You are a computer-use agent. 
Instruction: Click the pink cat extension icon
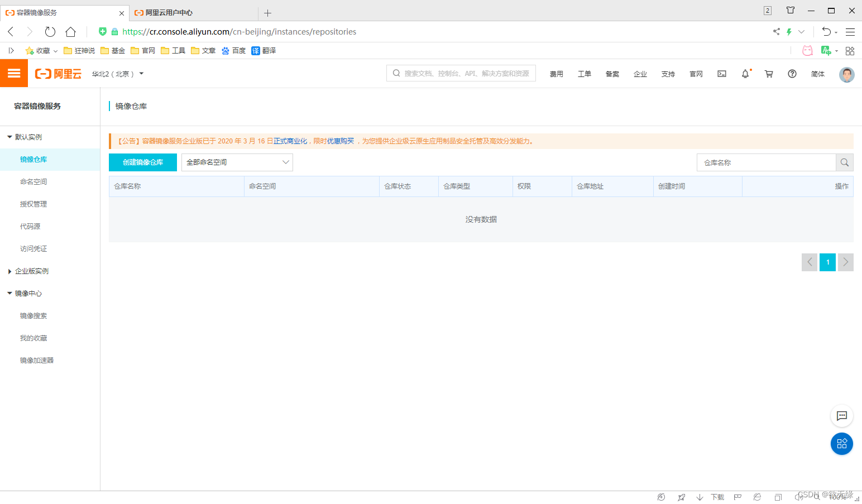coord(807,51)
